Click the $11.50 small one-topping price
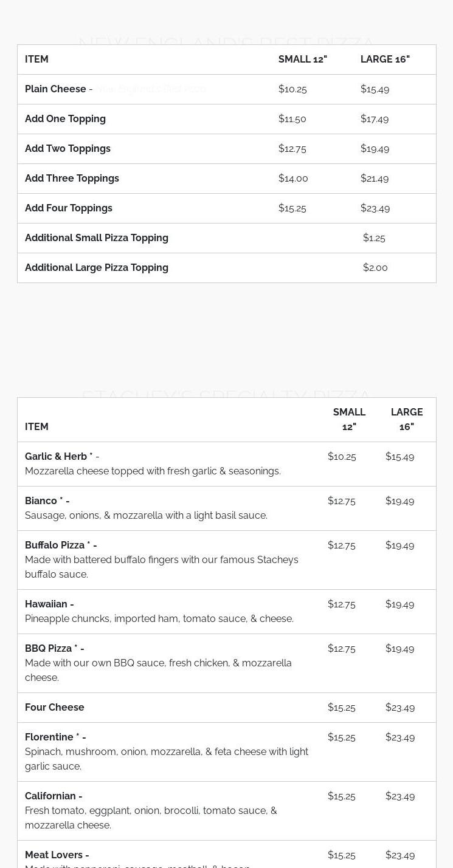Image resolution: width=453 pixels, height=868 pixels. point(292,119)
